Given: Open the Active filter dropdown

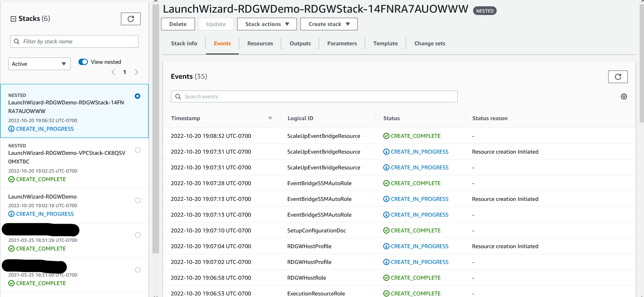Looking at the screenshot, I should point(39,64).
